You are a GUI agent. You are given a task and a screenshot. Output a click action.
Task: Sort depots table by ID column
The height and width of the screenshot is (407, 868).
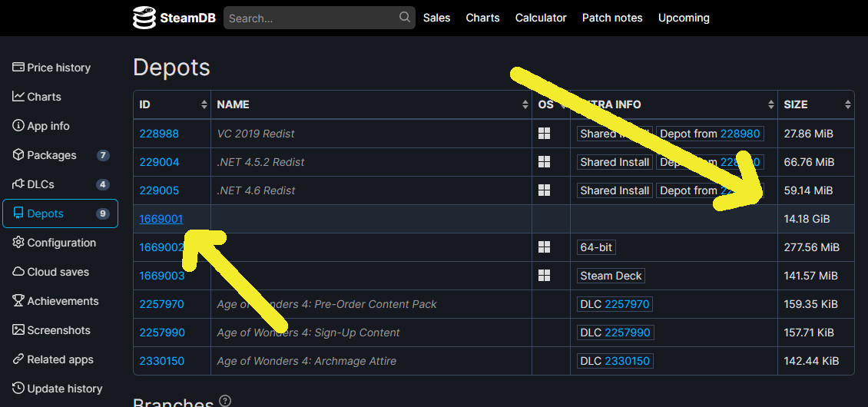coord(172,104)
